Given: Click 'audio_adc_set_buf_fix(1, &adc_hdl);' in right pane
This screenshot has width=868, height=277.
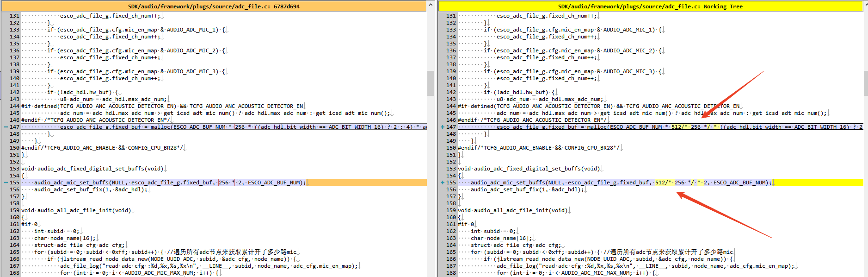Looking at the screenshot, I should [x=527, y=189].
